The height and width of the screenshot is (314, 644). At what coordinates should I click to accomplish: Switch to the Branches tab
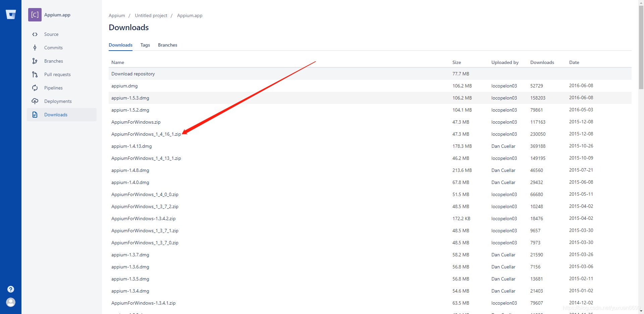click(168, 45)
